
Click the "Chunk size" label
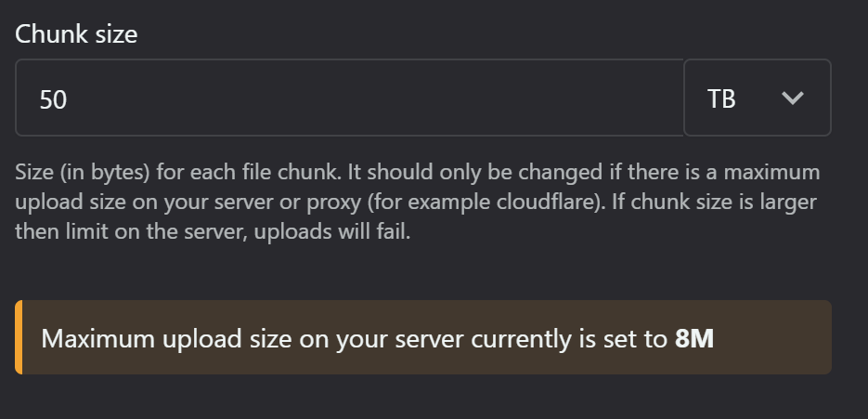[76, 34]
